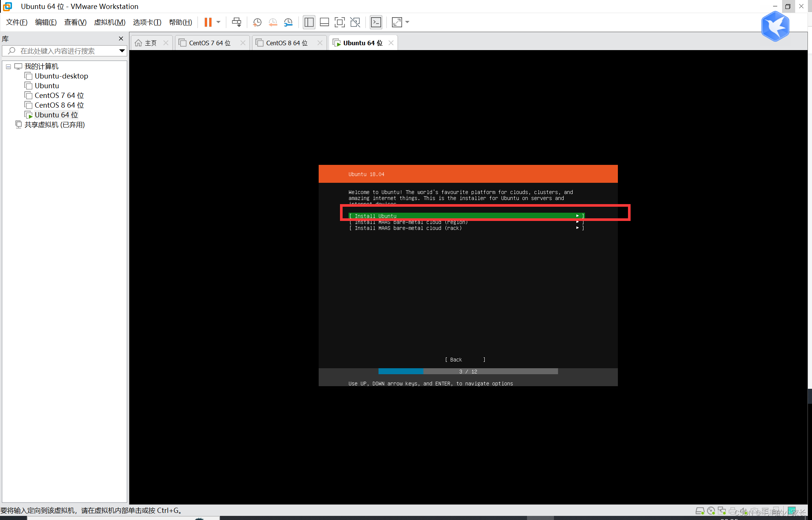Open the library search filter dropdown
The height and width of the screenshot is (520, 812).
pos(122,51)
